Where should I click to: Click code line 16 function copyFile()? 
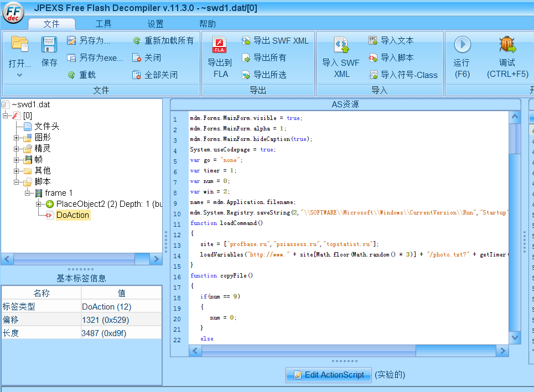tap(221, 276)
